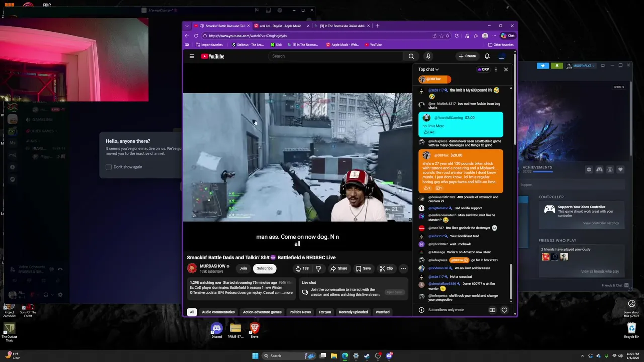Open YouTube bookmark in favorites bar
This screenshot has width=644, height=362.
click(x=373, y=45)
